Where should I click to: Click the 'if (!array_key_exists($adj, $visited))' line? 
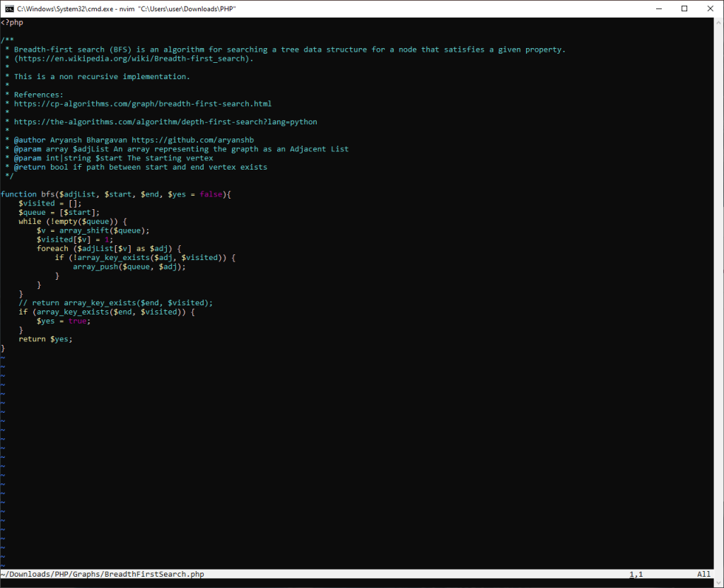pos(145,257)
